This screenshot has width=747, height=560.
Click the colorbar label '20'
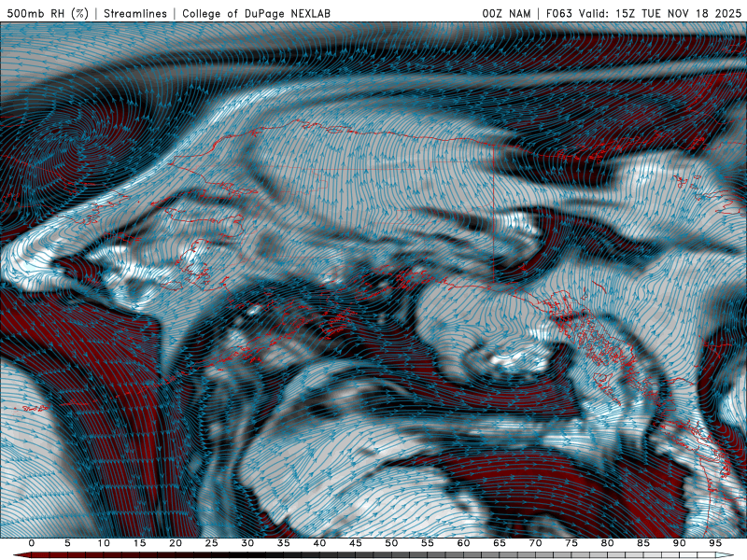[x=176, y=543]
